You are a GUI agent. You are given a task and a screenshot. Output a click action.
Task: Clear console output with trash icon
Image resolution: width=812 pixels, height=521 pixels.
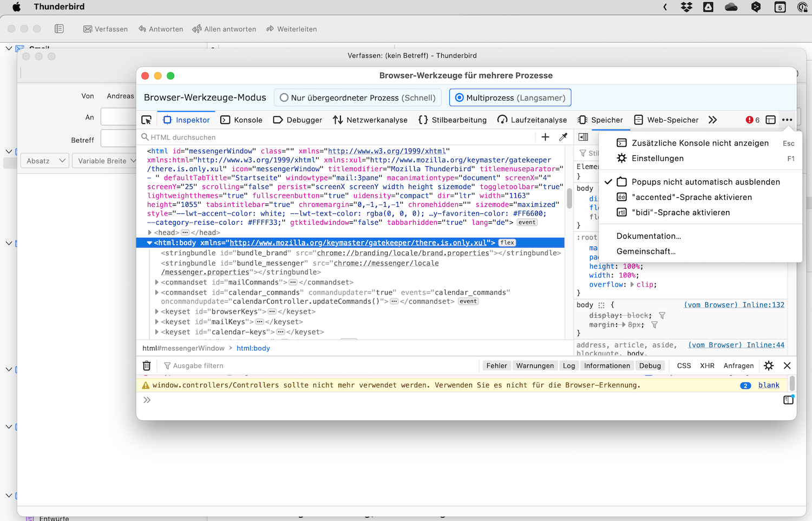point(147,366)
